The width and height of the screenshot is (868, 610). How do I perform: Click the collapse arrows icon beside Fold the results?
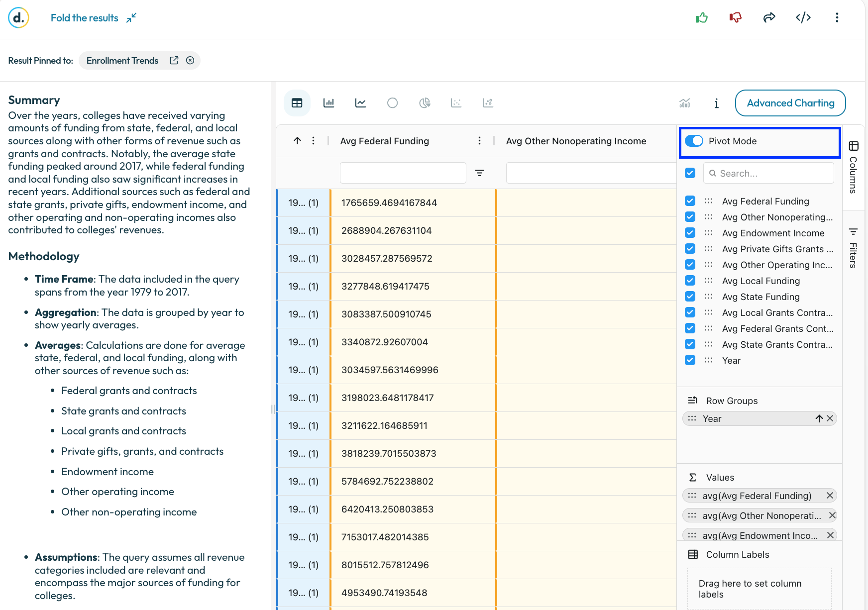(131, 18)
